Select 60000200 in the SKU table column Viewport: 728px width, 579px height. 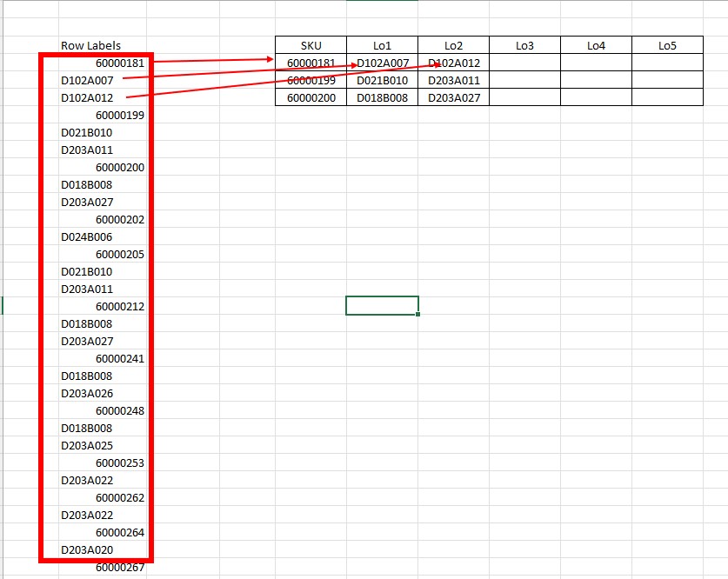(x=311, y=97)
